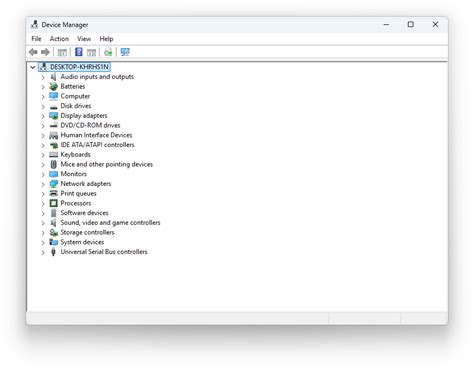This screenshot has height=368, width=474.
Task: Expand the Storage controllers category
Action: pos(43,233)
